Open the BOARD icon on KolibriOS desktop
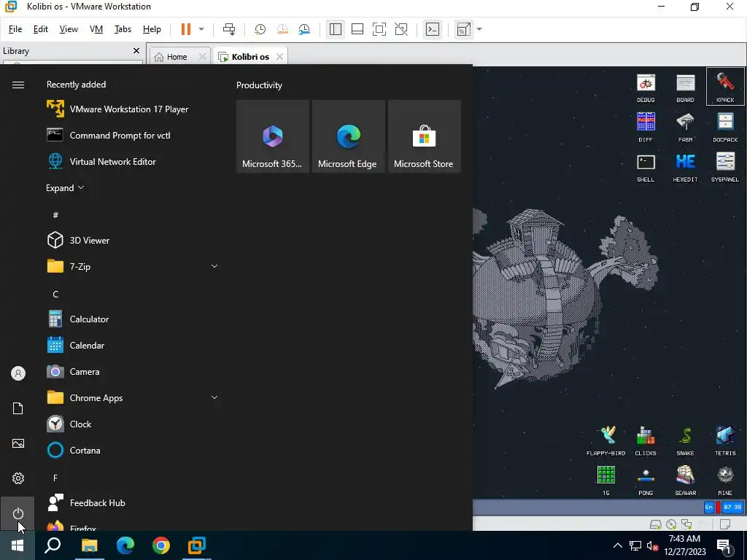747x560 pixels. pyautogui.click(x=685, y=88)
